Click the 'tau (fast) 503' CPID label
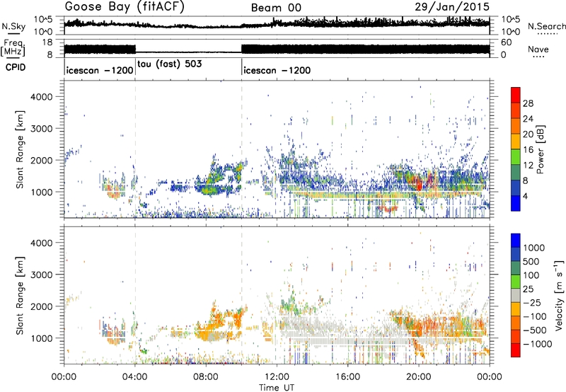The width and height of the screenshot is (566, 392). coord(170,64)
